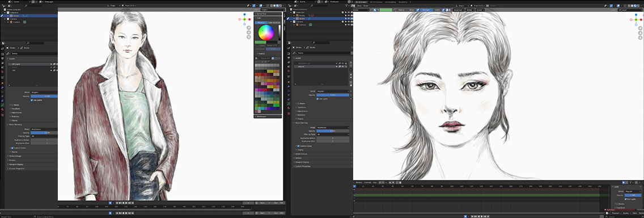Viewport: 644px width, 218px height.
Task: Expand Workspace panel in left viewport sidebar
Action: pyautogui.click(x=267, y=116)
